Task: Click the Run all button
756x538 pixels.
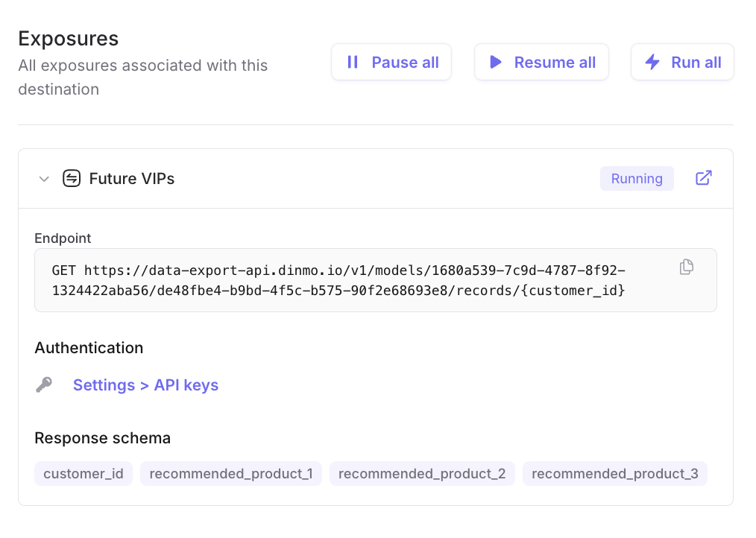Action: click(682, 62)
